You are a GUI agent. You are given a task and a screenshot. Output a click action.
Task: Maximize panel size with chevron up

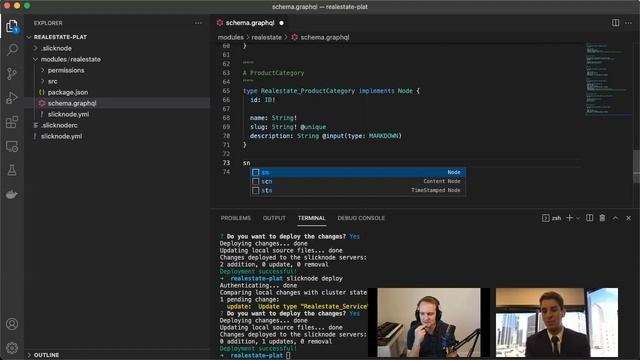[616, 218]
